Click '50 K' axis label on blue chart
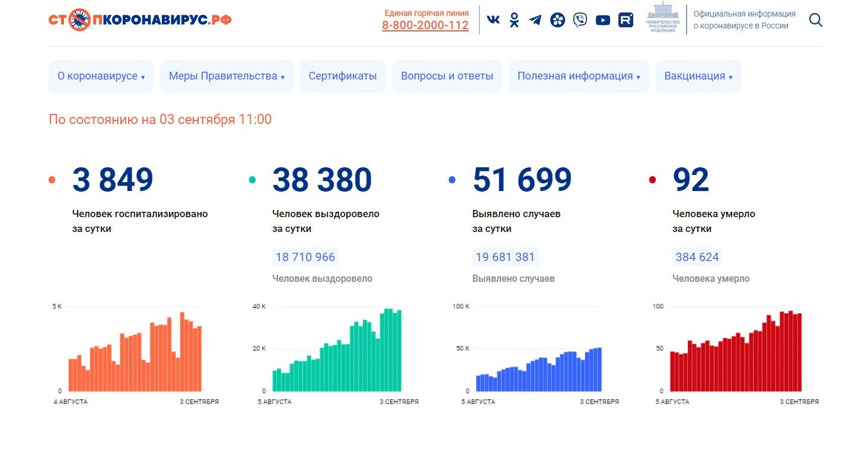Screen dimensions: 868x458 tap(463, 348)
